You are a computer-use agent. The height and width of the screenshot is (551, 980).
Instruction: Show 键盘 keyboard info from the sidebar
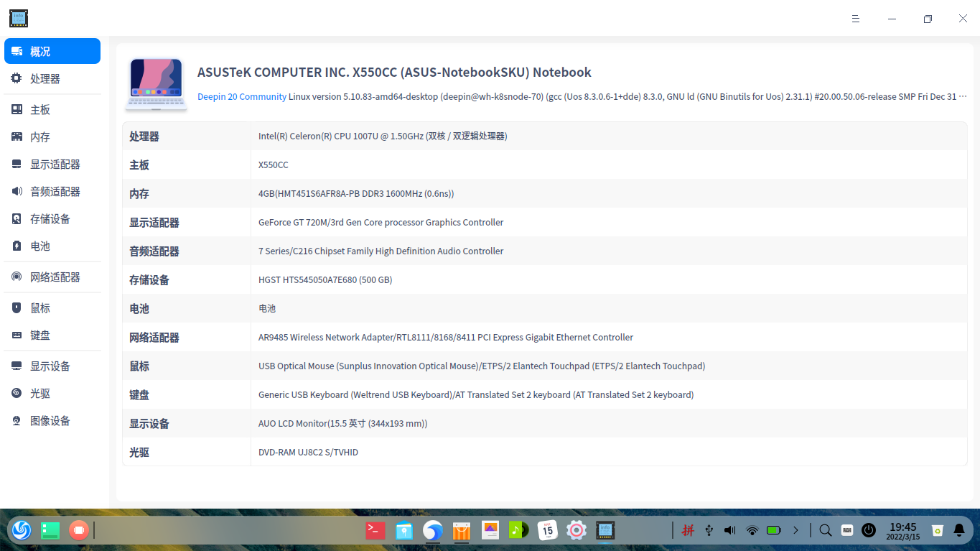point(52,335)
